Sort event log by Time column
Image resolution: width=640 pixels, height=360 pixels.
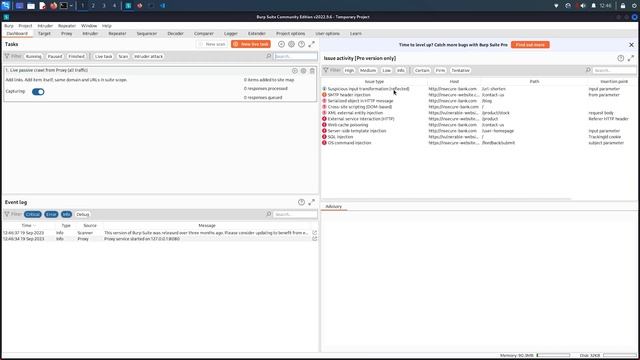pos(28,225)
